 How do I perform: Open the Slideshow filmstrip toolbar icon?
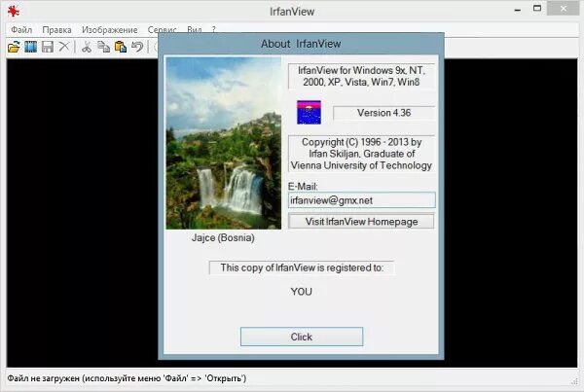coord(31,47)
